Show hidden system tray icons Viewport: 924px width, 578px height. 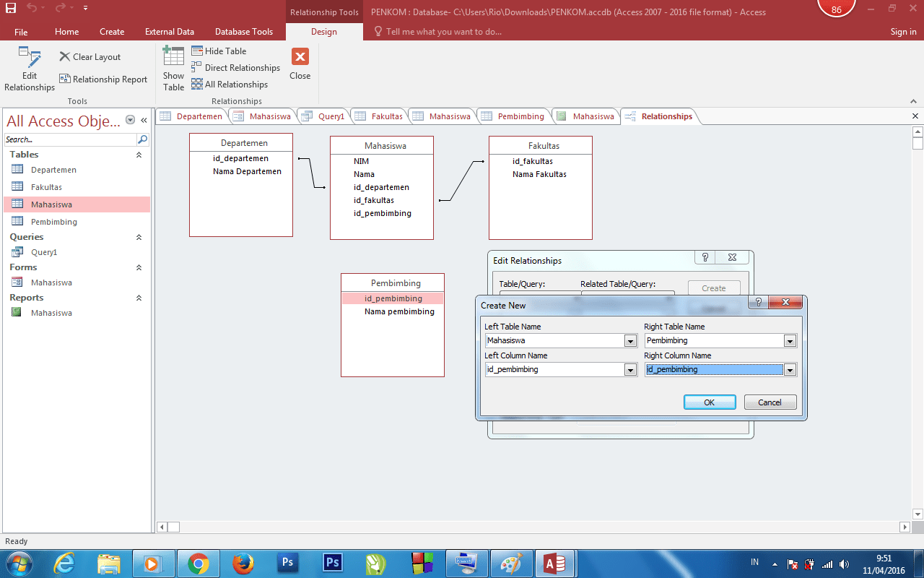click(775, 564)
